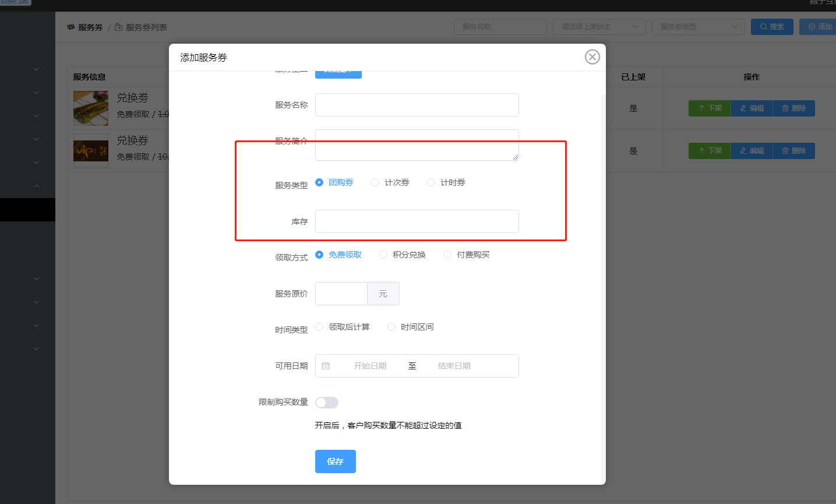
Task: Choose 积分兑换 as 领取方式
Action: pos(403,255)
